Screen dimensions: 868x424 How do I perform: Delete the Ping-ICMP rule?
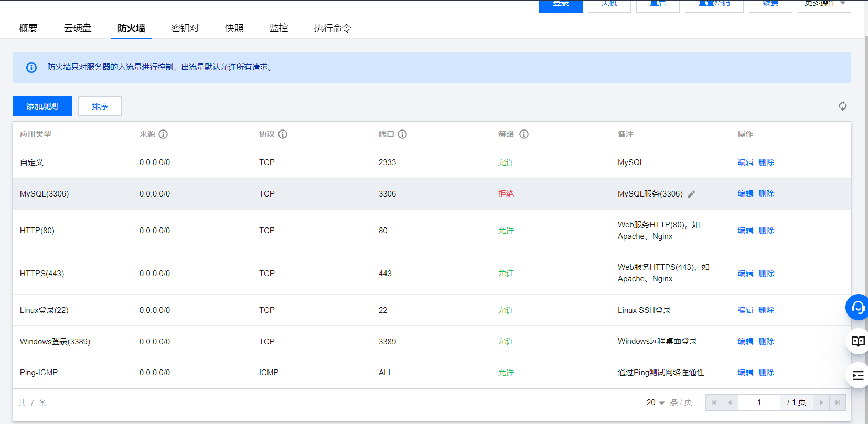click(766, 373)
